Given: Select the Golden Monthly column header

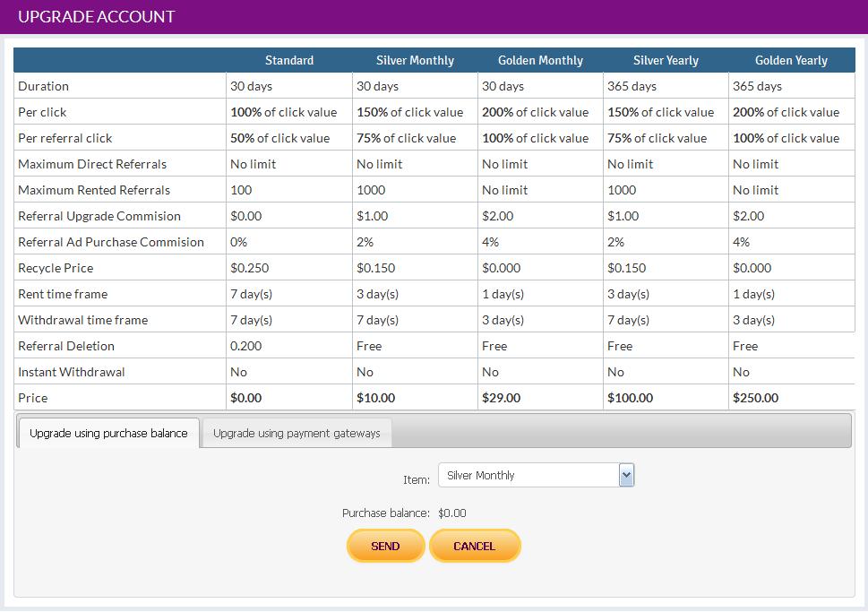Looking at the screenshot, I should point(540,60).
